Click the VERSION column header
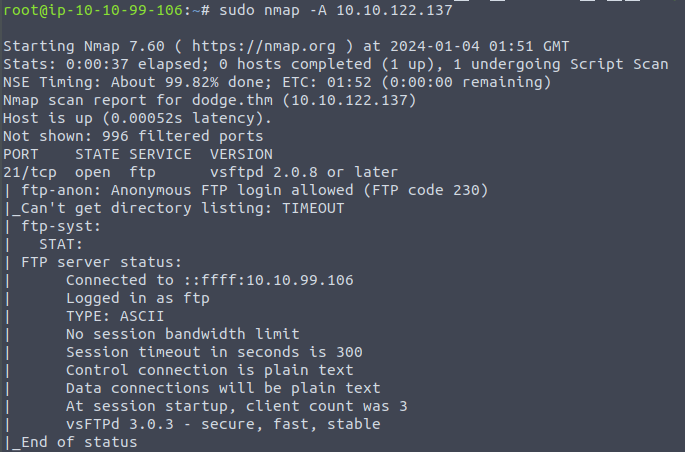Viewport: 685px width, 452px height. pyautogui.click(x=240, y=154)
